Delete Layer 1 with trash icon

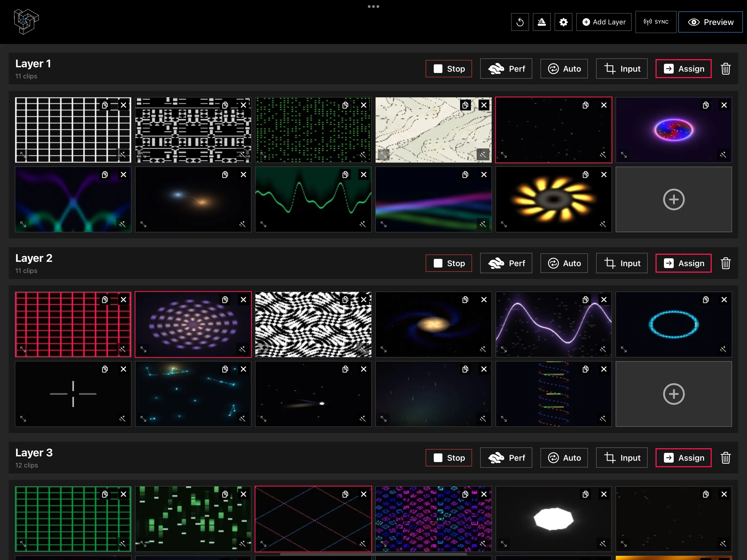point(725,69)
